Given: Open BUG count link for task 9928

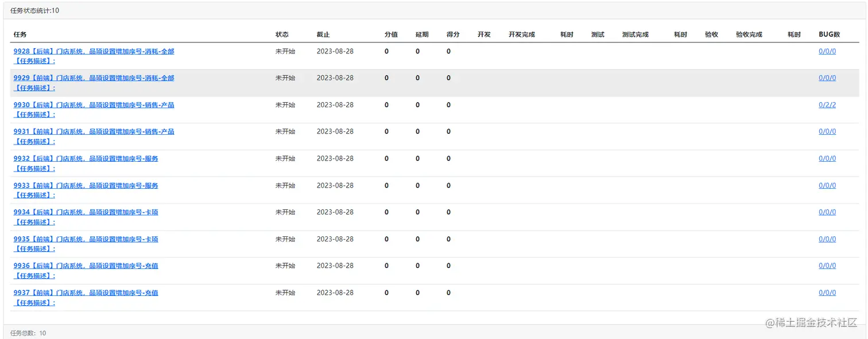Looking at the screenshot, I should 827,51.
